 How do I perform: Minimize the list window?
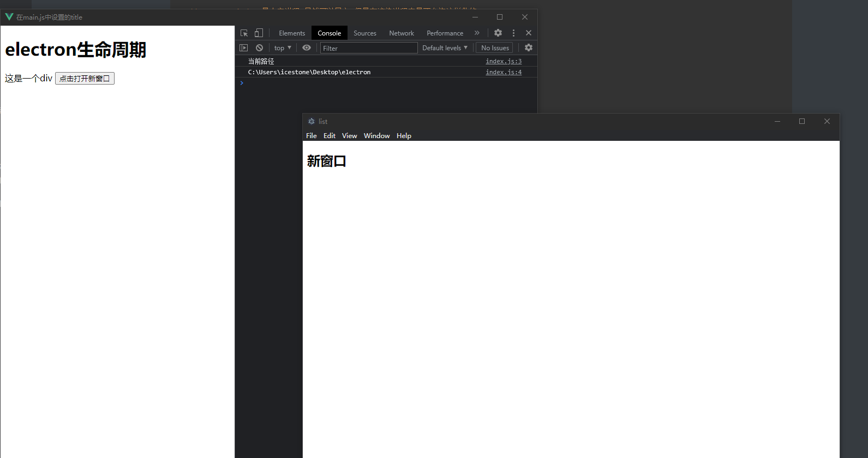coord(777,121)
